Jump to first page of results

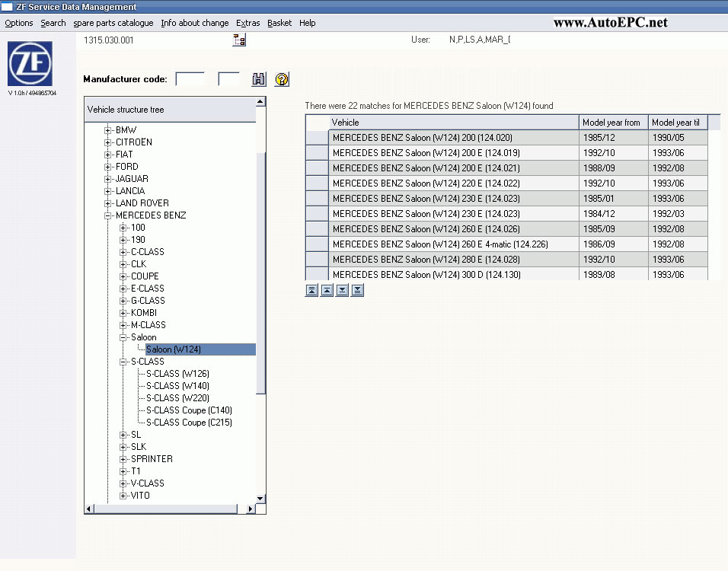pyautogui.click(x=311, y=290)
